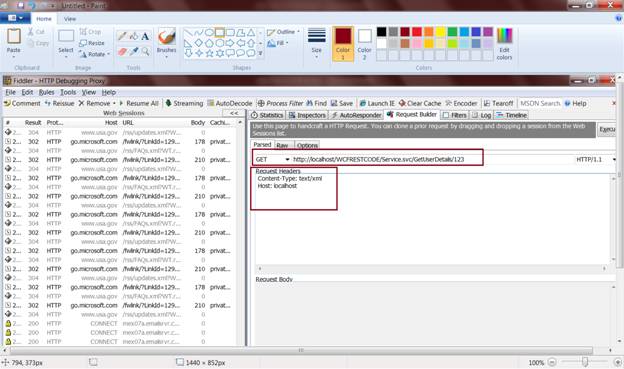The image size is (624, 369).
Task: Click the Fiddler Help toolbar icon
Action: coord(575,103)
